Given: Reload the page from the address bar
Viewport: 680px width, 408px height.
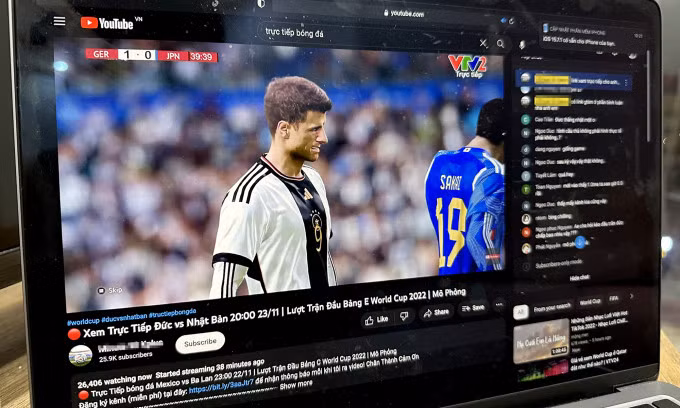Looking at the screenshot, I should coord(511,21).
